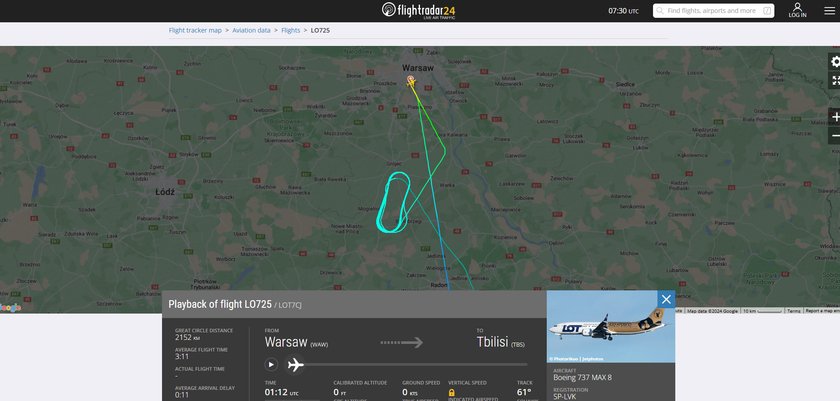Image resolution: width=840 pixels, height=401 pixels.
Task: Open the hamburger menu in top bar
Action: 829,11
